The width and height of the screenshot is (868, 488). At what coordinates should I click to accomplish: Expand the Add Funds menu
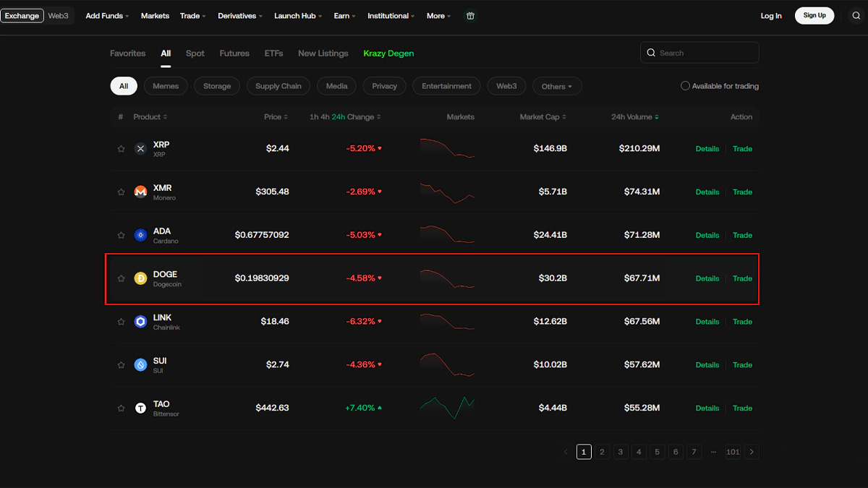(x=107, y=16)
